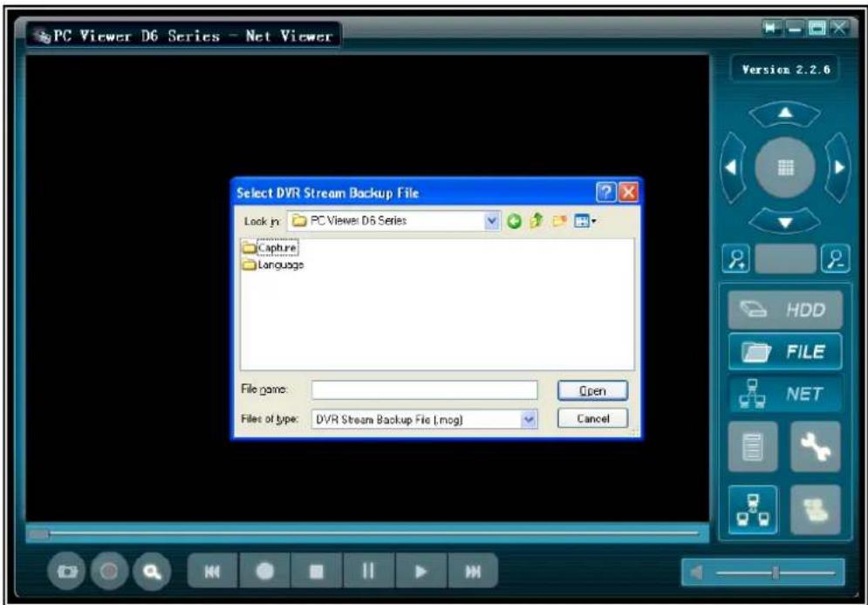Take a snapshot with the camera icon

pos(66,571)
